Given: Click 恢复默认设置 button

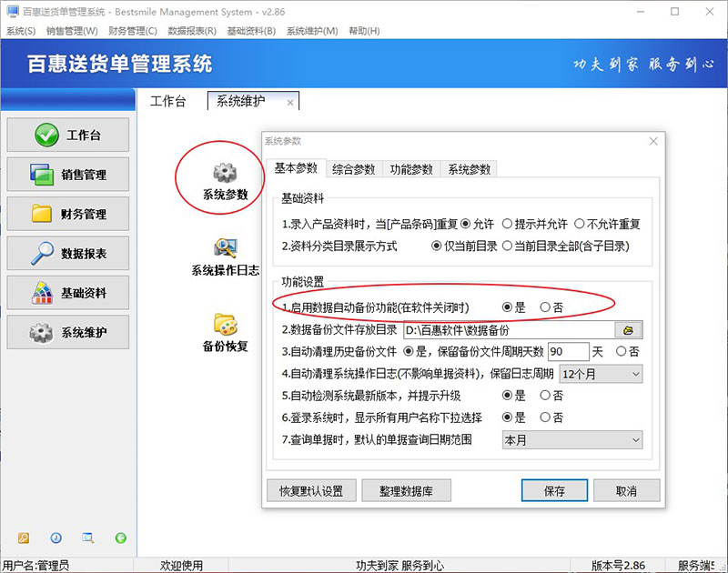Looking at the screenshot, I should [311, 490].
